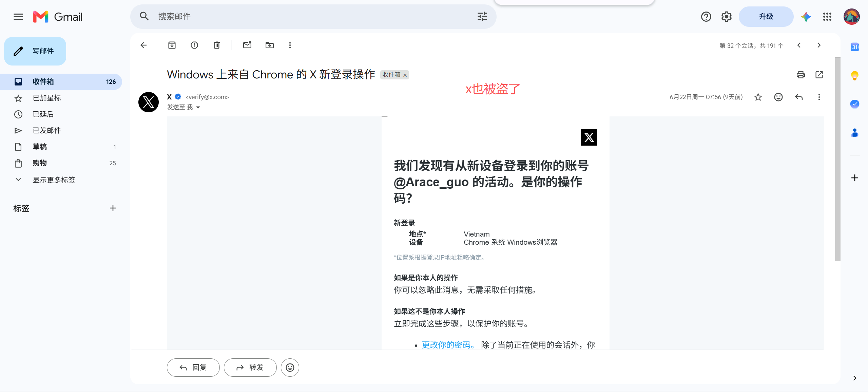This screenshot has height=392, width=868.
Task: Open search filter options icon
Action: tap(482, 16)
